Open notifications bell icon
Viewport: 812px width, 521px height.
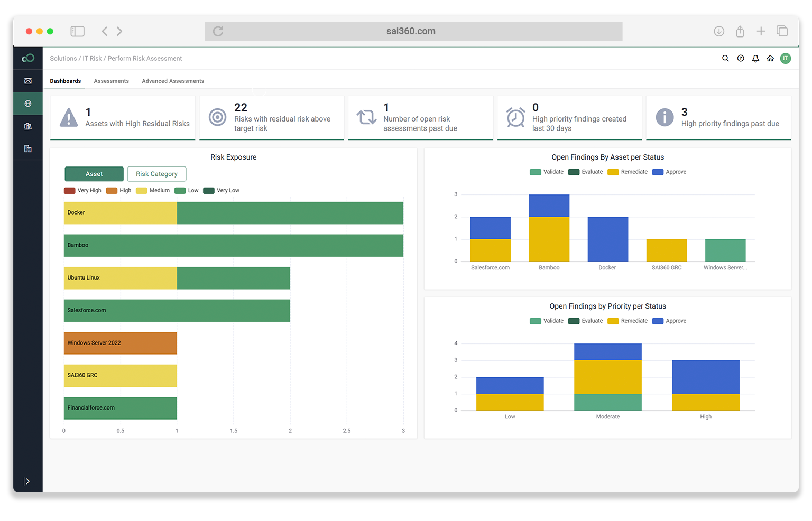[755, 58]
